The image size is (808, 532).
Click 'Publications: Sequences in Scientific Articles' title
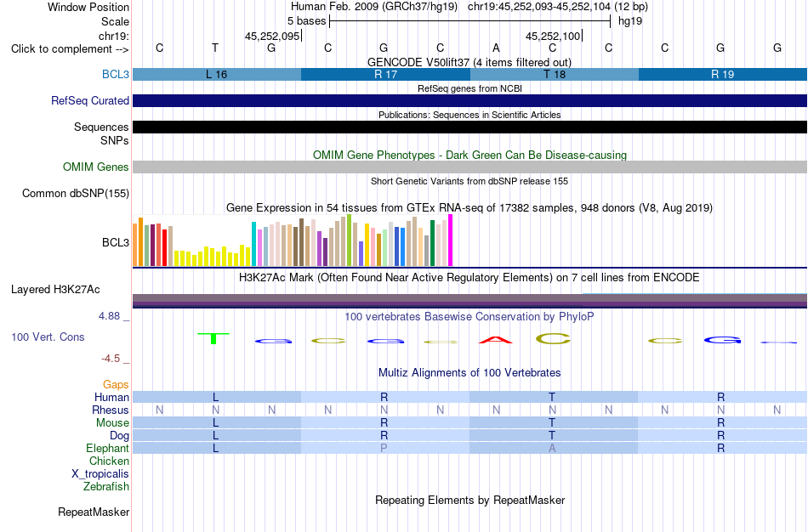[x=469, y=115]
